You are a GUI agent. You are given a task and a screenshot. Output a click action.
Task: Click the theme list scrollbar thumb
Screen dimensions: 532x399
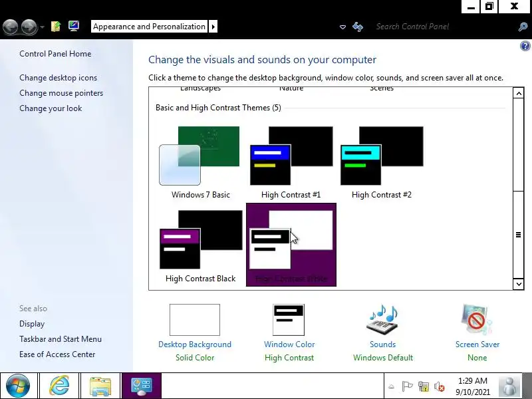coord(519,235)
